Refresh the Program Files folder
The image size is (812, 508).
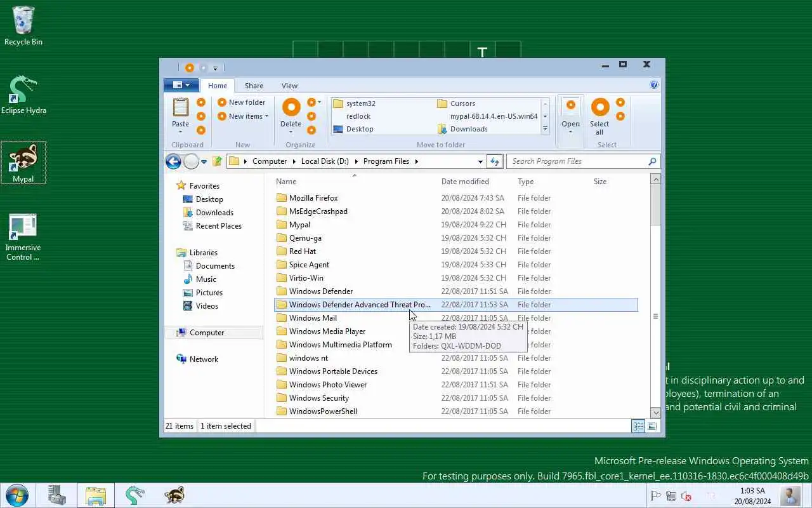click(495, 161)
